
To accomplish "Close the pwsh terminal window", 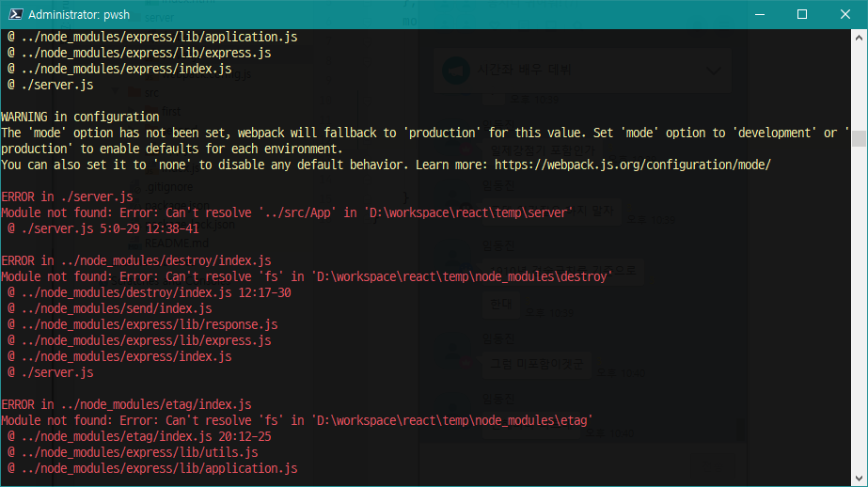I will click(x=844, y=14).
